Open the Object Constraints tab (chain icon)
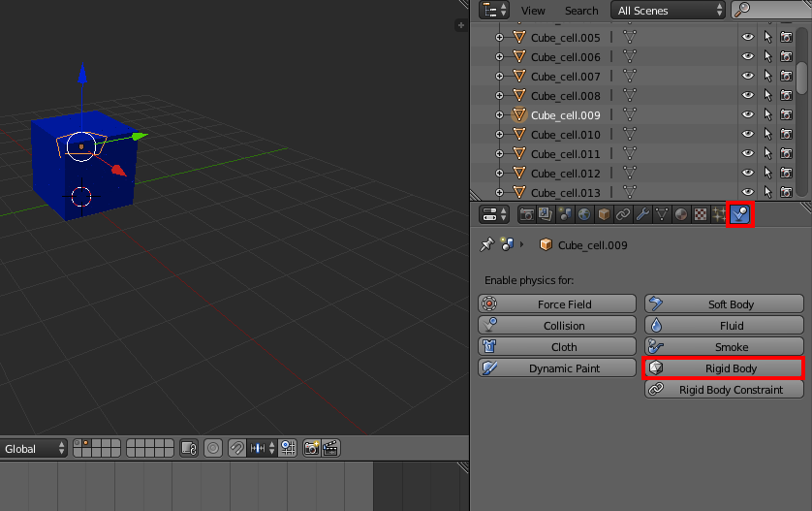 tap(623, 214)
